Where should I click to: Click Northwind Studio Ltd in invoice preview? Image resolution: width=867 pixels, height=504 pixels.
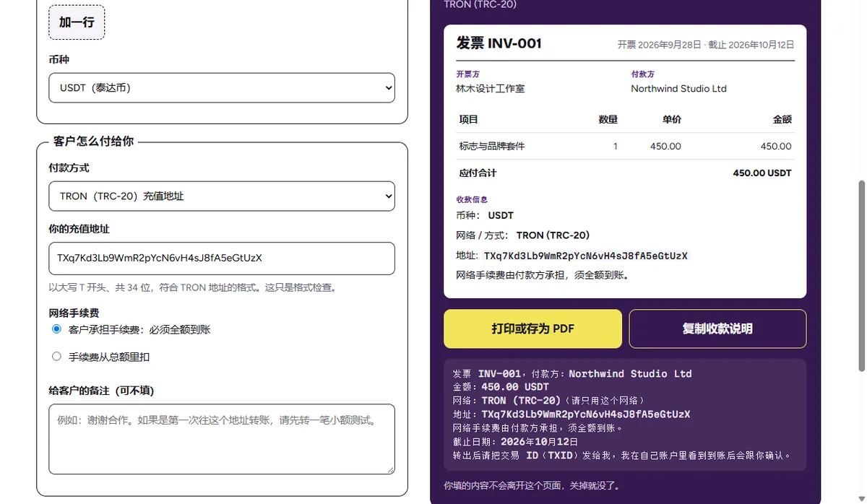pos(678,89)
